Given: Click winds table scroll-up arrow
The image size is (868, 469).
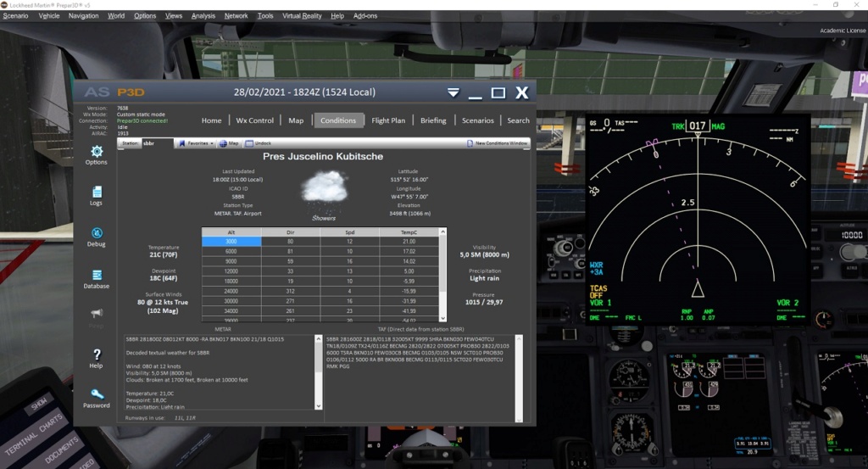Looking at the screenshot, I should 442,232.
